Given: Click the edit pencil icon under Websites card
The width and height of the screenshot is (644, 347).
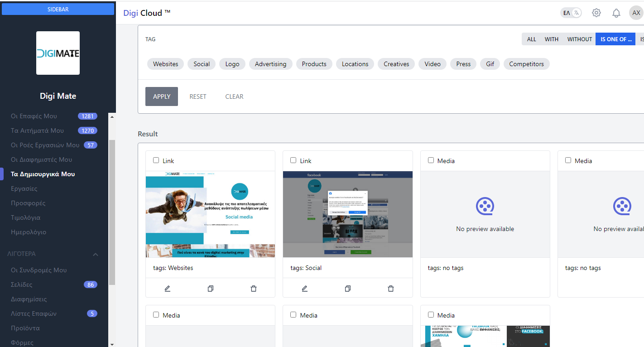Looking at the screenshot, I should [x=168, y=289].
